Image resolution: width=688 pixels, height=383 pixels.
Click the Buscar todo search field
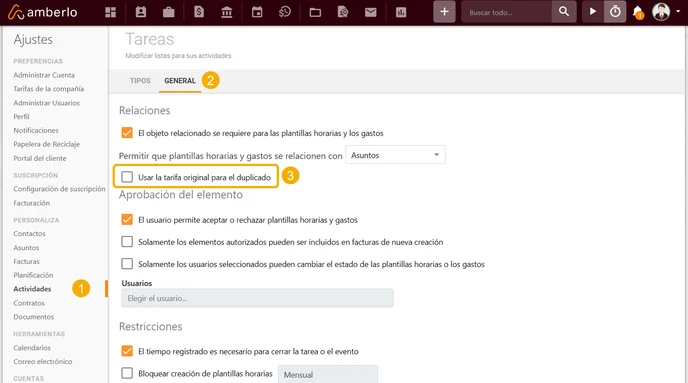pyautogui.click(x=507, y=12)
